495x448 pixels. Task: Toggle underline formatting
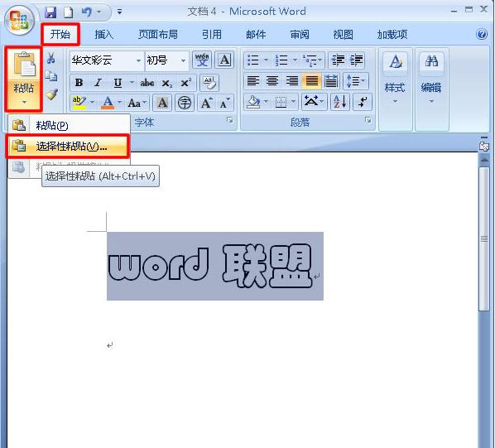118,83
